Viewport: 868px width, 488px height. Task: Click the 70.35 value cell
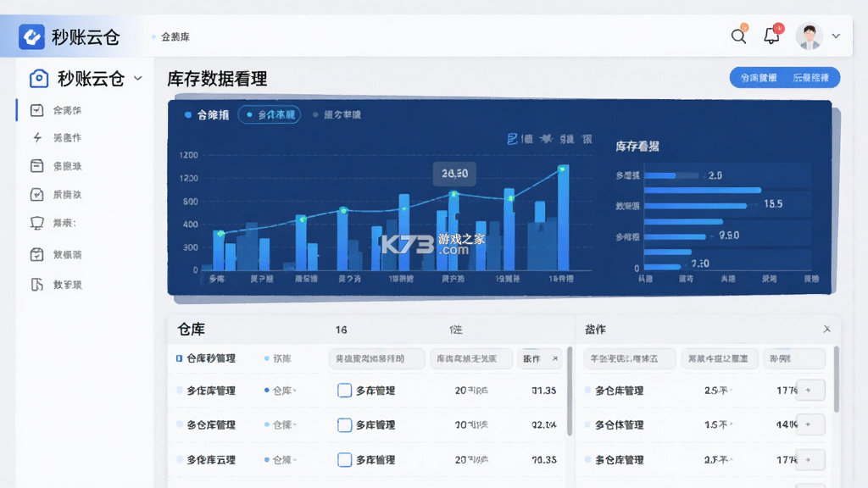(543, 460)
